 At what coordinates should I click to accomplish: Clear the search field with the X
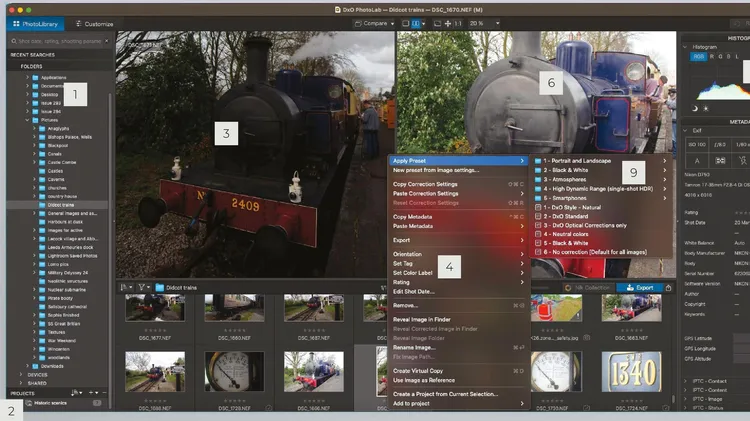pos(107,41)
